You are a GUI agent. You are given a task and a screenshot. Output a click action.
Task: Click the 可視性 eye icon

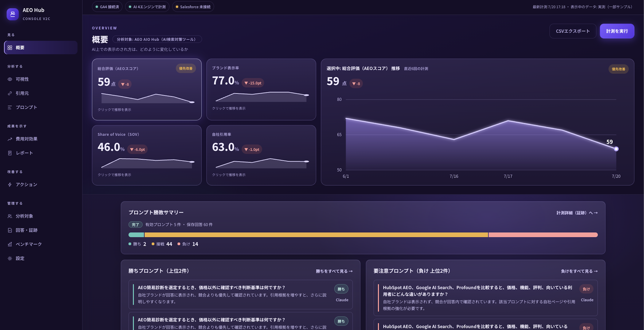tap(10, 79)
